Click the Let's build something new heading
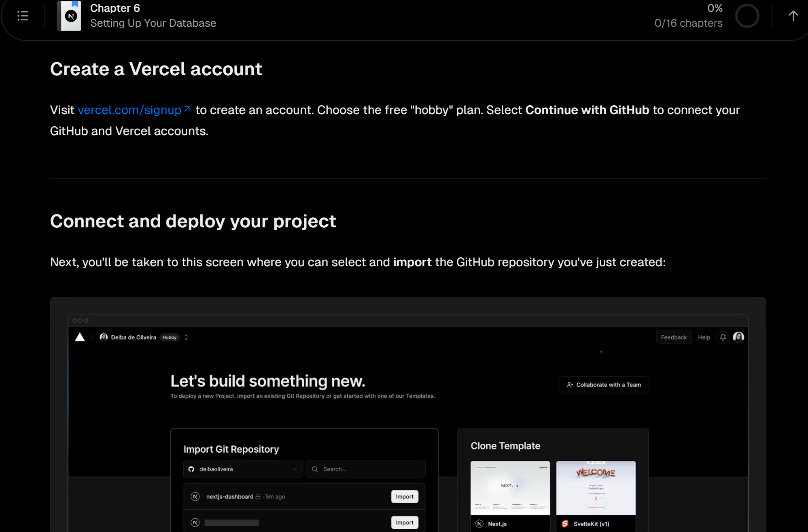The image size is (808, 532). click(x=268, y=381)
